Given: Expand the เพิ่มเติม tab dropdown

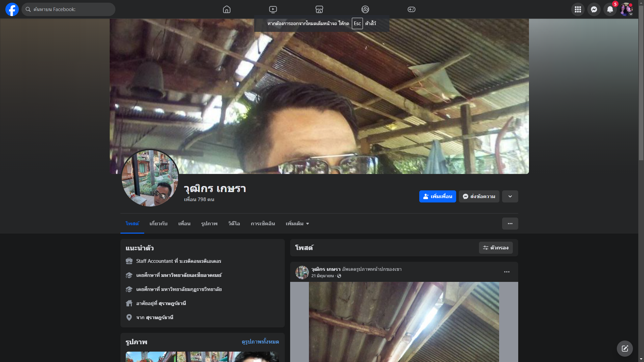Looking at the screenshot, I should [297, 224].
